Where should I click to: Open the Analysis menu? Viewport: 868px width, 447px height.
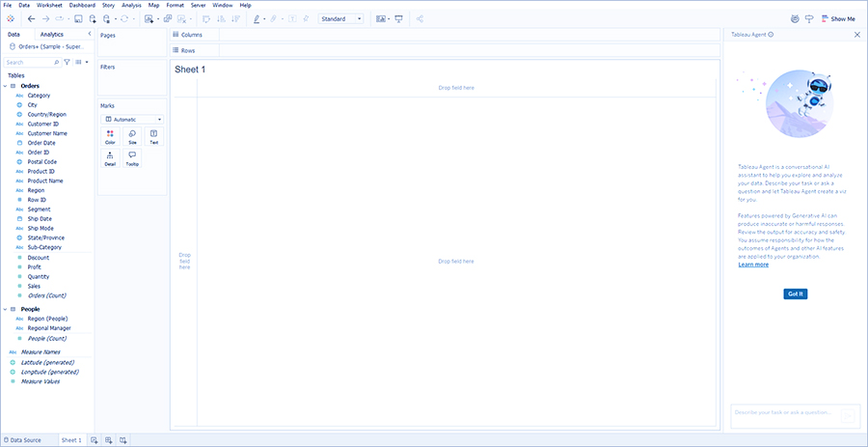[x=131, y=5]
